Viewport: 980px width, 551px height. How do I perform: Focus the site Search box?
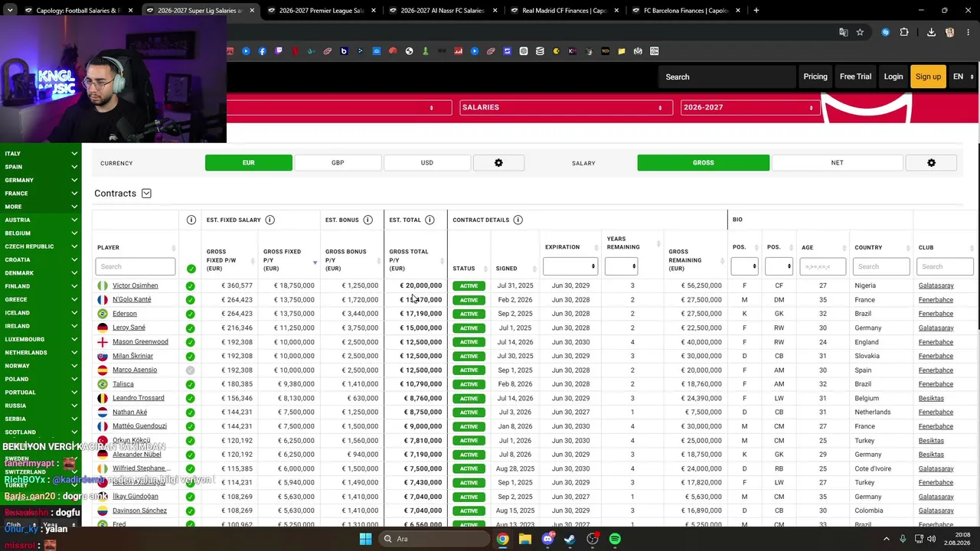727,77
